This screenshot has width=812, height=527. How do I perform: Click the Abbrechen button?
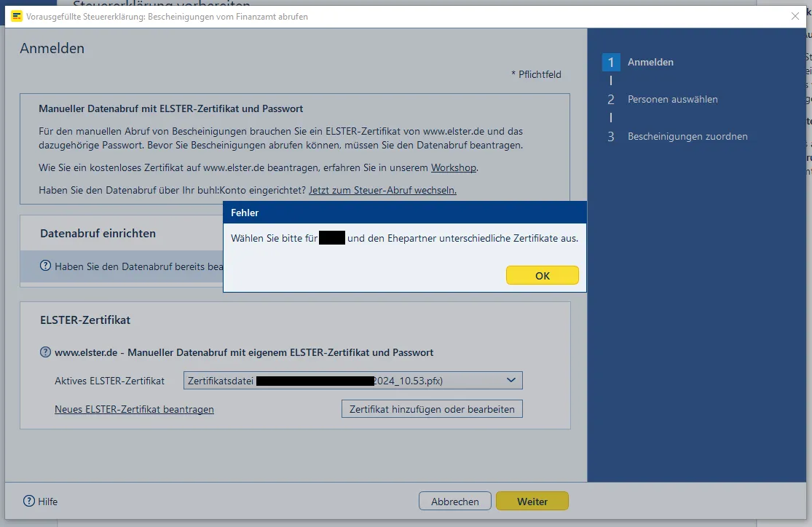(x=454, y=501)
